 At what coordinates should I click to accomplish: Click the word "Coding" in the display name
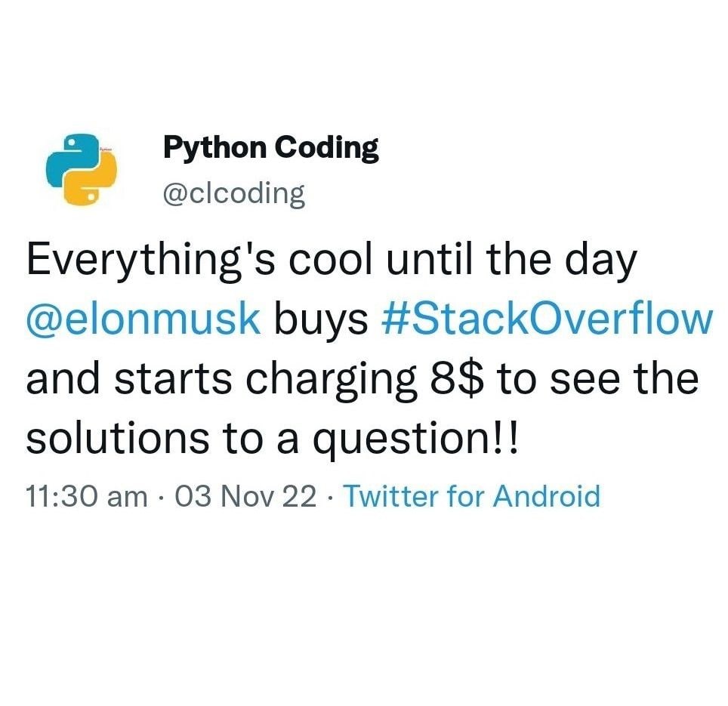tap(325, 148)
